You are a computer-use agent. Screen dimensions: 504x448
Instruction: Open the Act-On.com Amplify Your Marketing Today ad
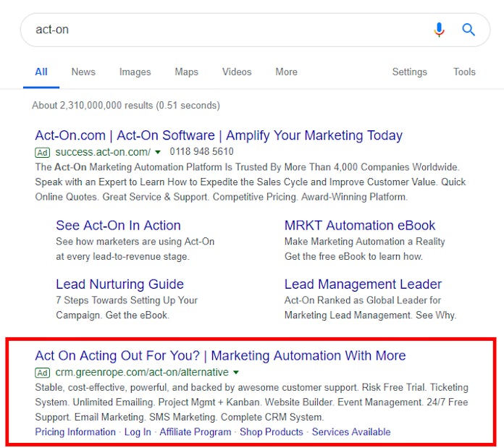219,135
